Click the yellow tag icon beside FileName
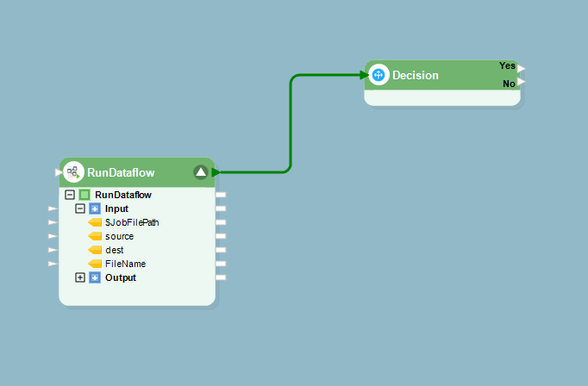The width and height of the screenshot is (588, 386). [x=95, y=264]
